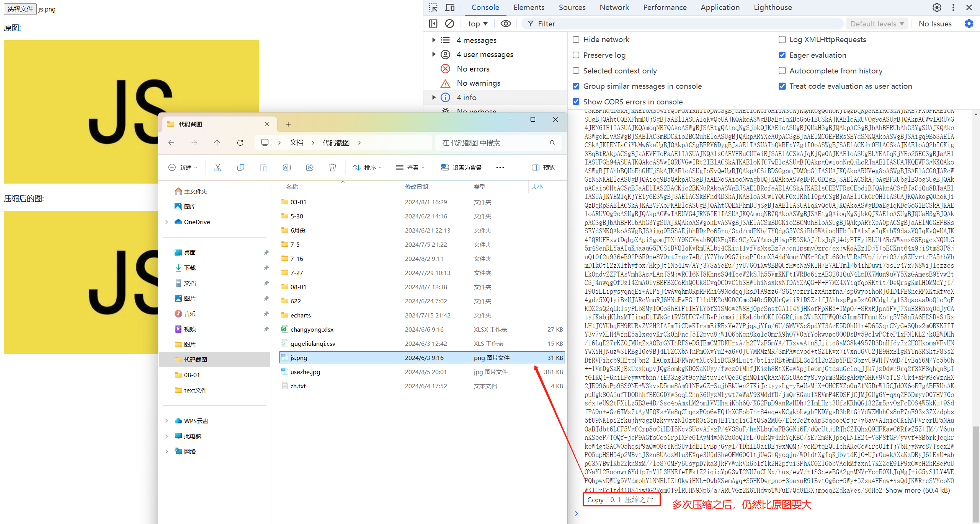This screenshot has width=980, height=524.
Task: Uncheck Eager evaluation
Action: (782, 55)
